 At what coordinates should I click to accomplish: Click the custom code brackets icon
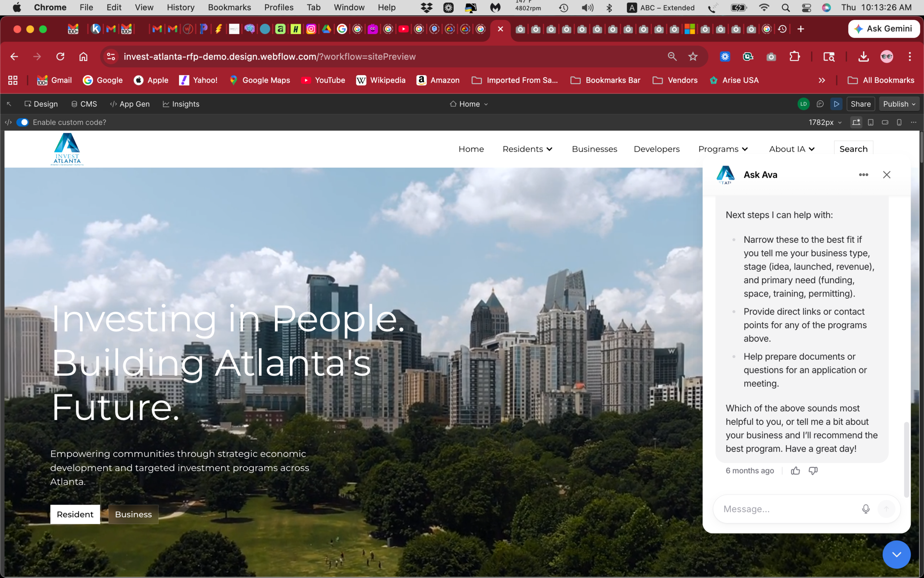click(x=8, y=122)
